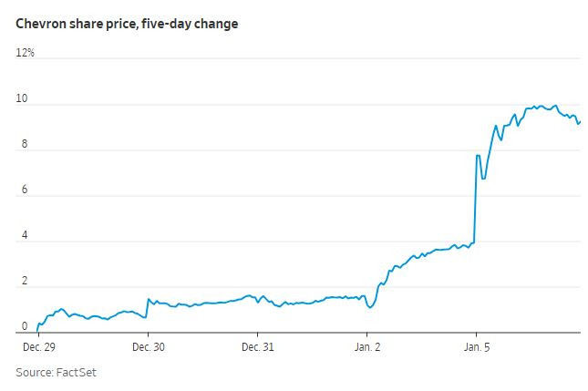The width and height of the screenshot is (588, 391).
Task: Select the Jan. 5 date label
Action: click(476, 347)
